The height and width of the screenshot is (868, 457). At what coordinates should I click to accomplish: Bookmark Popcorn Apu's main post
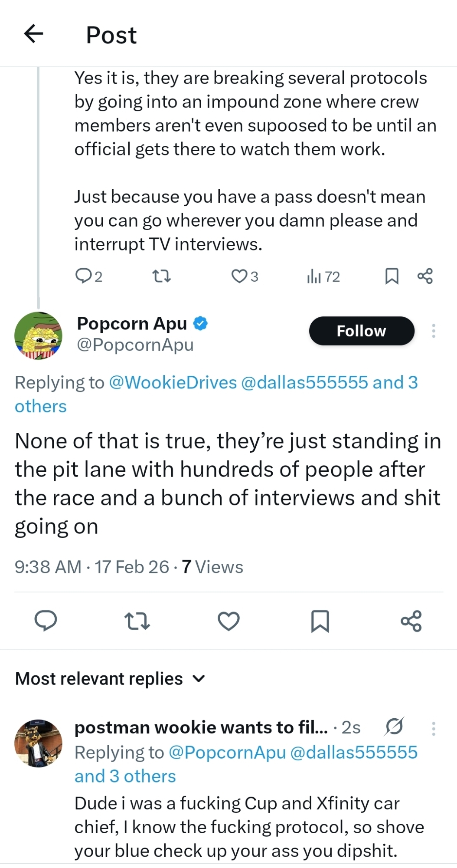point(320,621)
